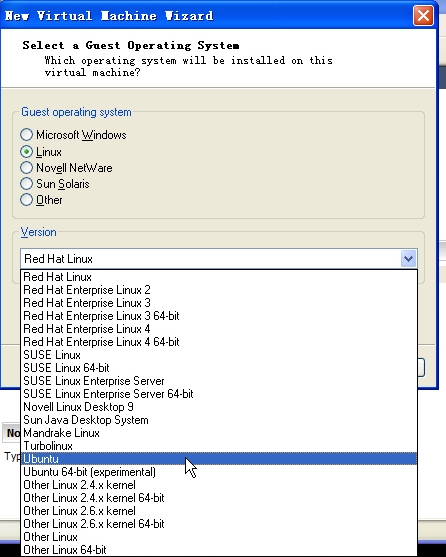Select the highlighted Ubuntu entry
Viewport: 446px width, 557px height.
click(219, 459)
